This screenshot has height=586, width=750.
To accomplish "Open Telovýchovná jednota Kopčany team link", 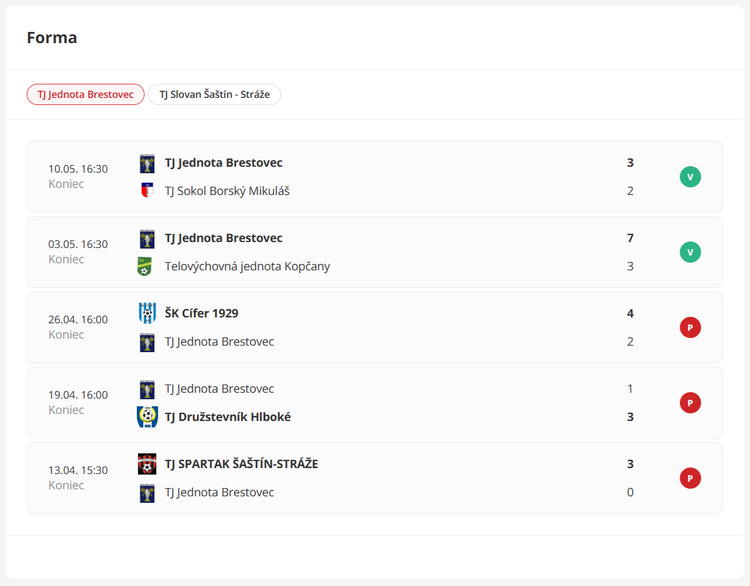I will pos(247,266).
